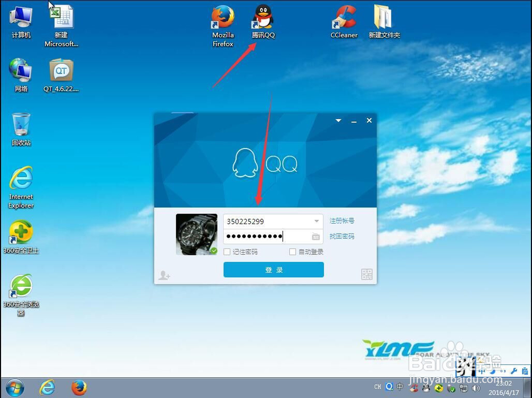Open the 新建 Microsoft Excel file icon

coord(61,24)
